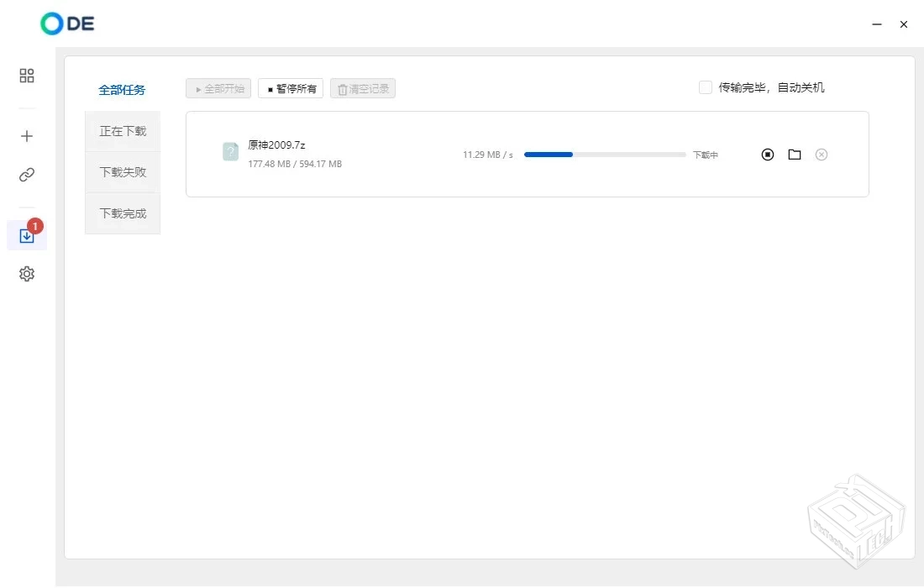Image resolution: width=924 pixels, height=588 pixels.
Task: Open the link icon to add download URL
Action: (x=26, y=176)
